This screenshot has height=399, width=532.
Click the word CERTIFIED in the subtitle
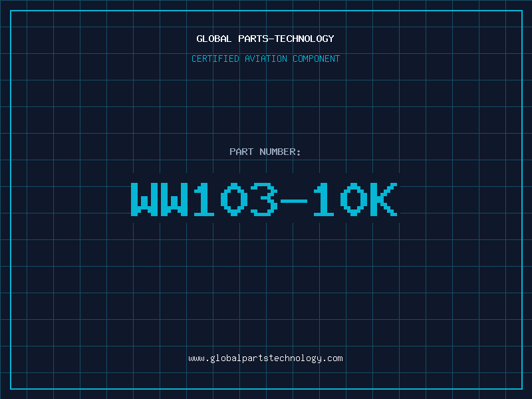point(215,59)
